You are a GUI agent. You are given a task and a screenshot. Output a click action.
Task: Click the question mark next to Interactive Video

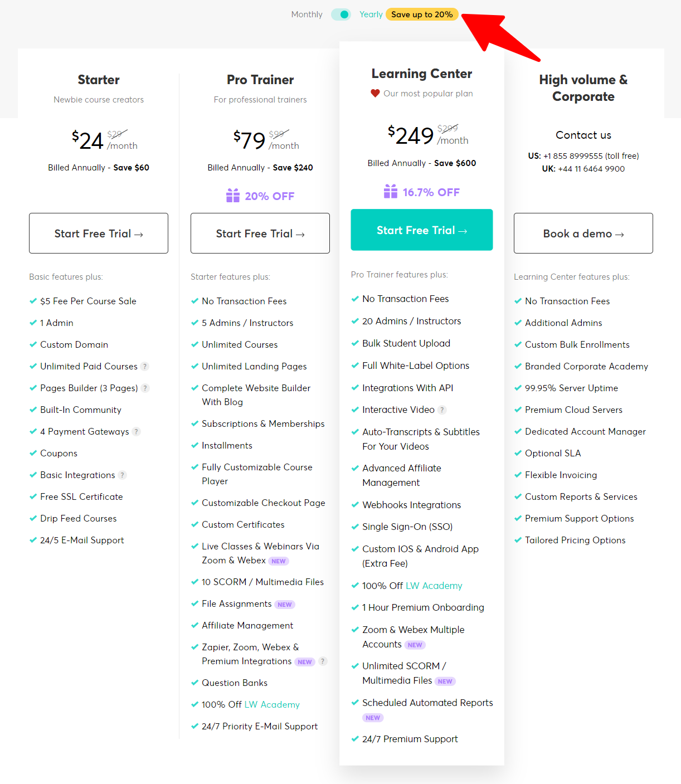tap(442, 410)
